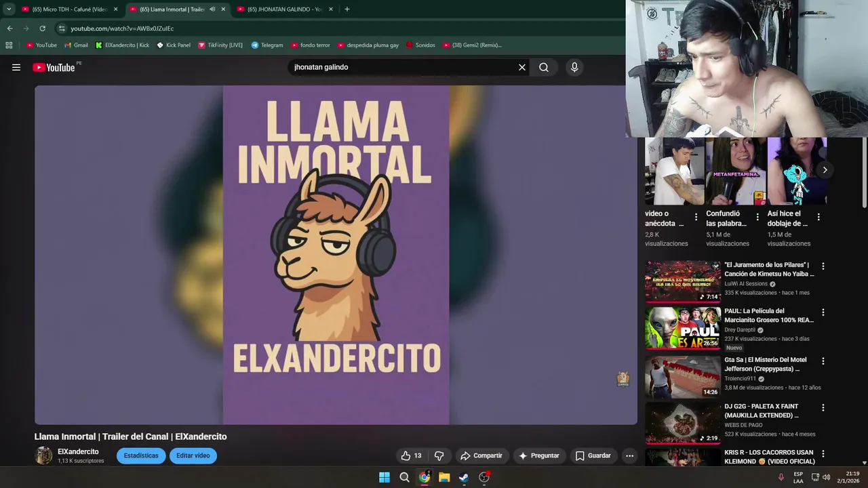Open options for 'DJ G2G - PALETA X FAINT'

823,408
